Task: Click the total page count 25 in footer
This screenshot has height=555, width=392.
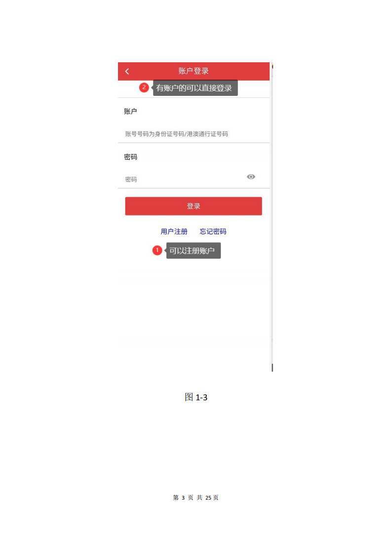Action: point(208,498)
